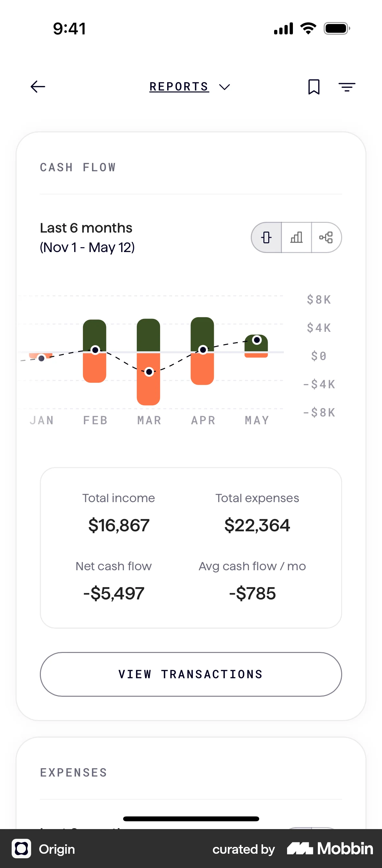
Task: Select the candlestick chart view toggle
Action: [x=267, y=237]
